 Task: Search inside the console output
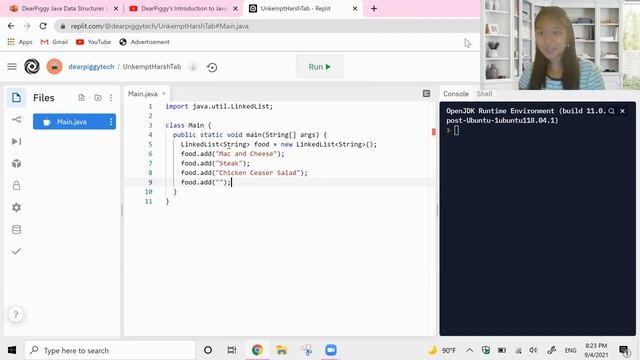[611, 111]
